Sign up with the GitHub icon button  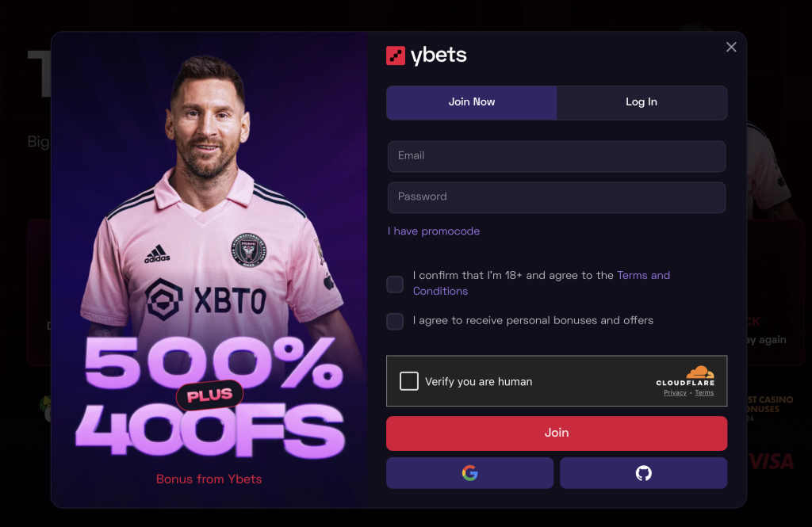click(643, 472)
